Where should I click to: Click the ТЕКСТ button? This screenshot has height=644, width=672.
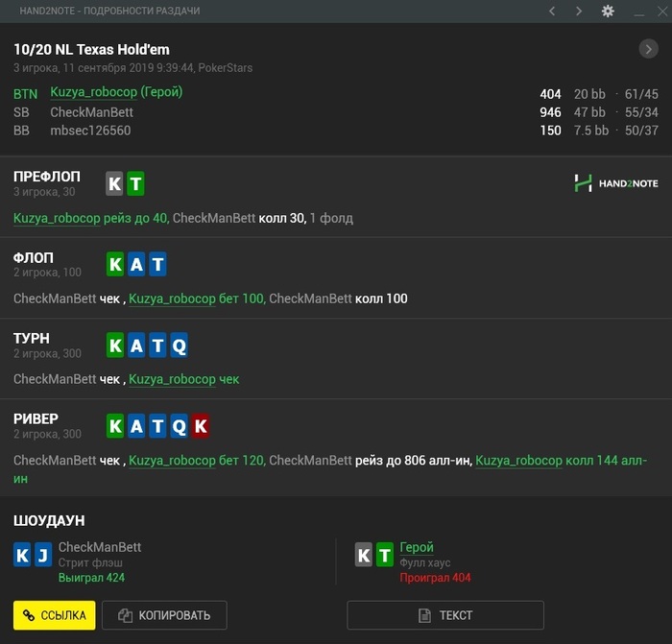(x=445, y=615)
